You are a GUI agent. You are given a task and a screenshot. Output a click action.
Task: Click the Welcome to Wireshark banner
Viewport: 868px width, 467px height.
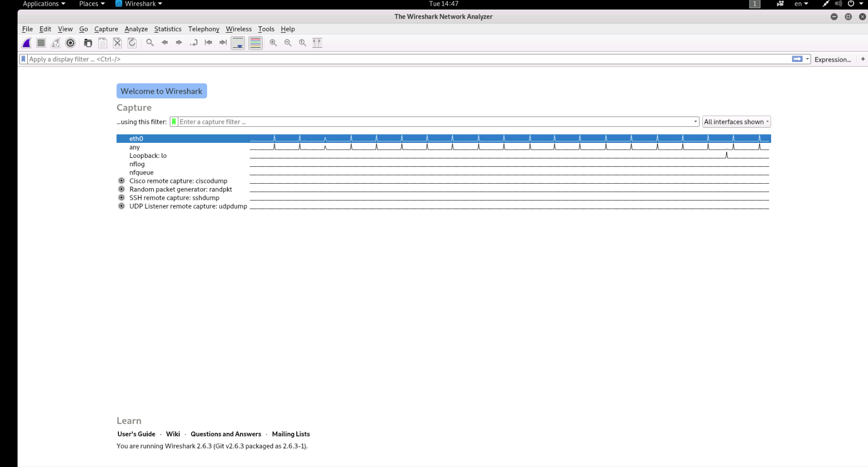click(162, 91)
